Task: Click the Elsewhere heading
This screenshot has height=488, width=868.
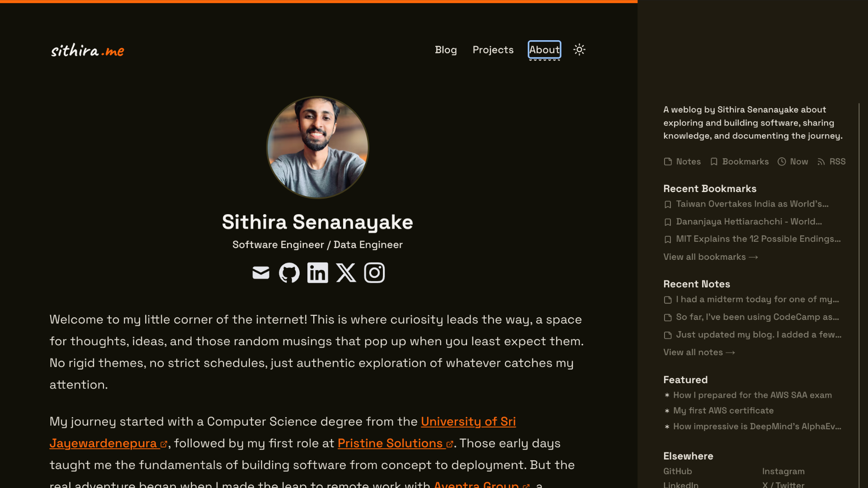Action: 688,456
